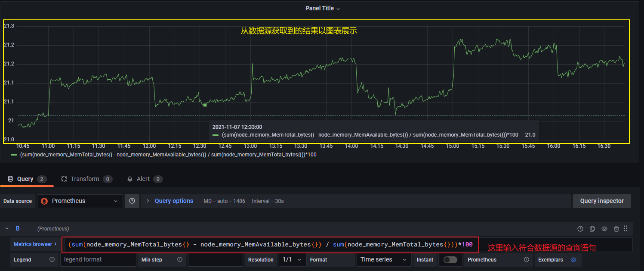The width and height of the screenshot is (644, 271).
Task: Open query B help icon
Action: click(x=580, y=229)
